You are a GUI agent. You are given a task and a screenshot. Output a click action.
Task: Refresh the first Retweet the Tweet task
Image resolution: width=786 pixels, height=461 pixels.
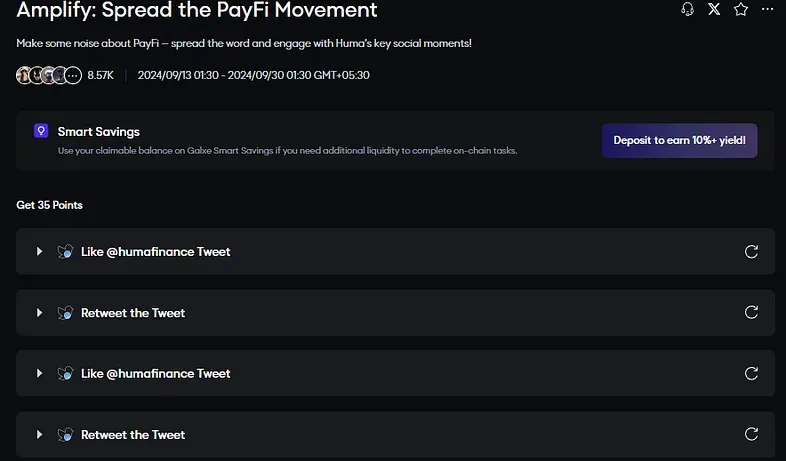751,312
